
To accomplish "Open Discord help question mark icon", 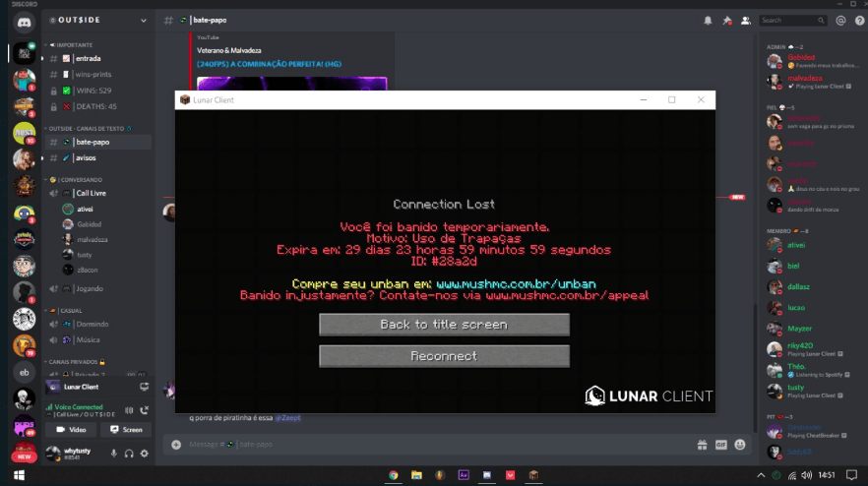I will pyautogui.click(x=859, y=21).
